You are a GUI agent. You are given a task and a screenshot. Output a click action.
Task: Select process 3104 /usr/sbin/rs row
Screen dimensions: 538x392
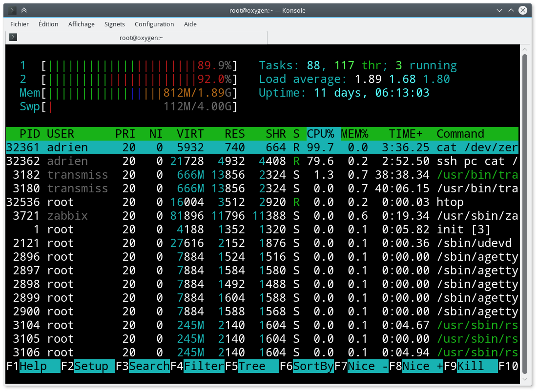coord(262,325)
